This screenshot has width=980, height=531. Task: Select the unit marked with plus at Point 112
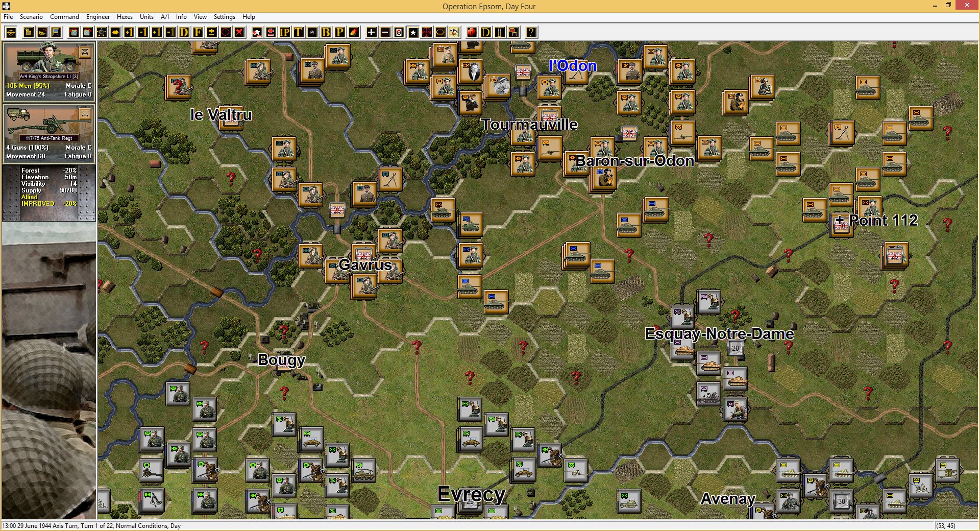click(x=842, y=225)
